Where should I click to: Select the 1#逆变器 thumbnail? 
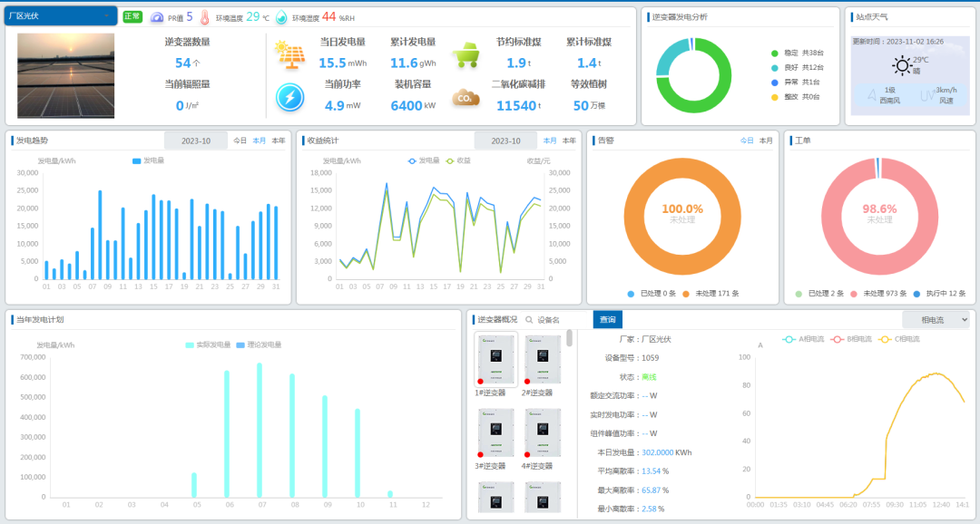tap(495, 360)
